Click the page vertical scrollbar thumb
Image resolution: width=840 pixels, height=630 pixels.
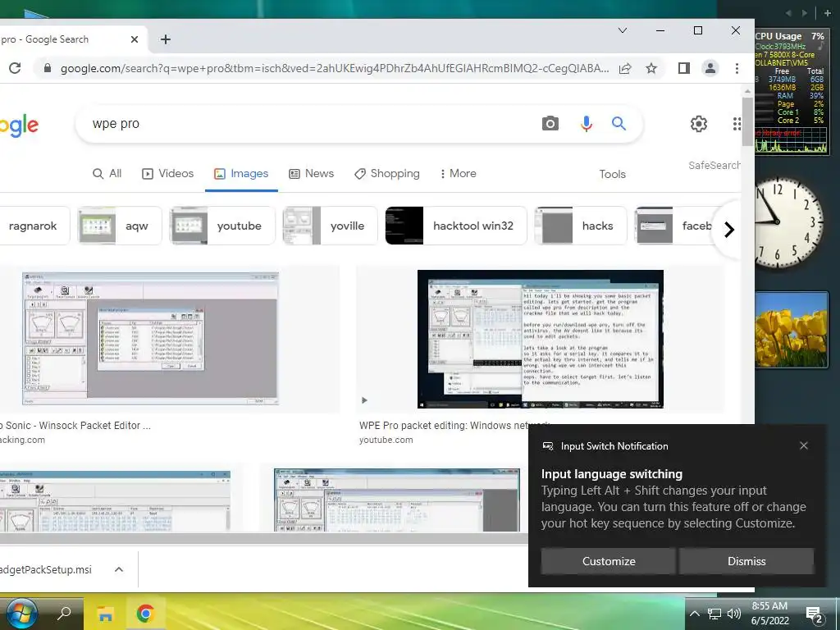[x=747, y=121]
